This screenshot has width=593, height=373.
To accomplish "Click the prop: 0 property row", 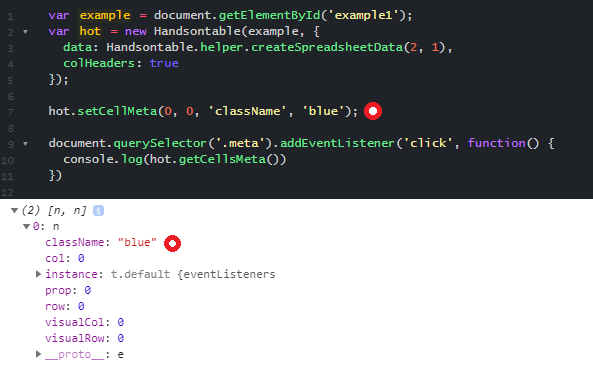I will tap(68, 290).
